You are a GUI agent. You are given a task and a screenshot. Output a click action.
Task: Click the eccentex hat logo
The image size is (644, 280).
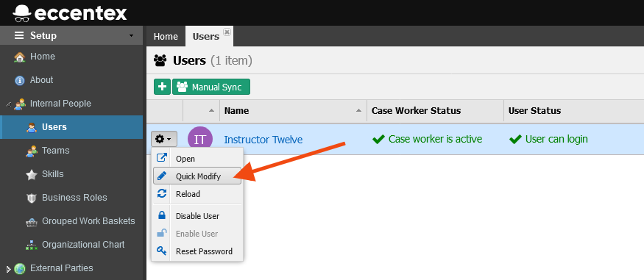[x=22, y=12]
